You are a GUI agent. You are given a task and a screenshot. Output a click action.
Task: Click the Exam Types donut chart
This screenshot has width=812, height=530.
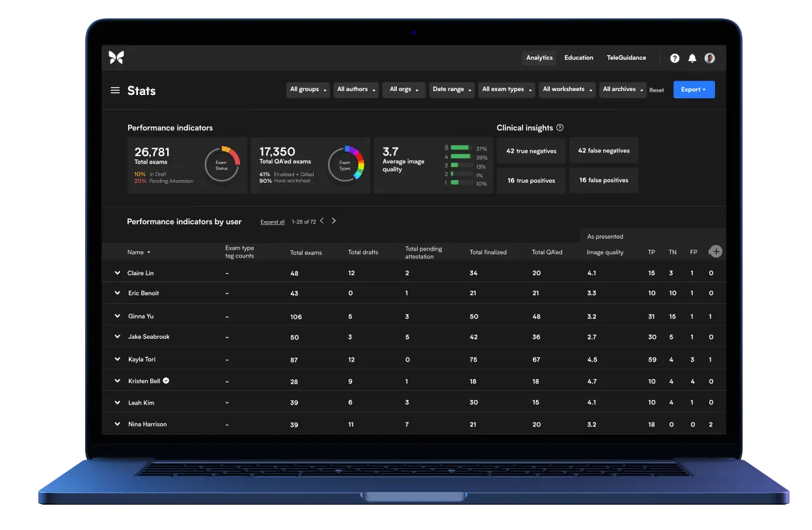345,165
